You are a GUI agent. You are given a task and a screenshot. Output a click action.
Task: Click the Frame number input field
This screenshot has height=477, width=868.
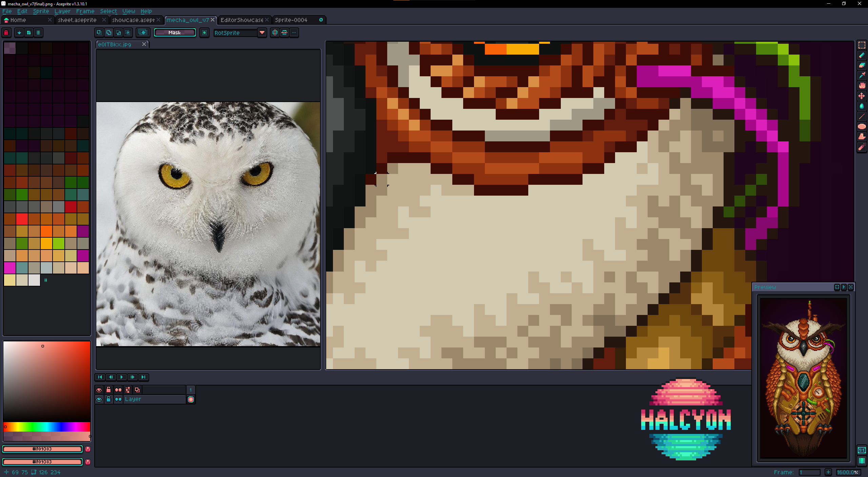(809, 472)
